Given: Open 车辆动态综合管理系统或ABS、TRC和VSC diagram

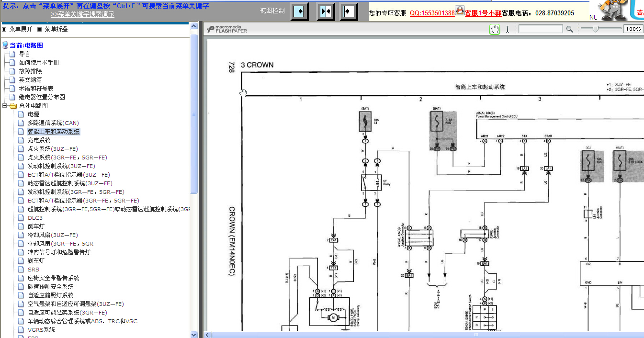Looking at the screenshot, I should [82, 321].
